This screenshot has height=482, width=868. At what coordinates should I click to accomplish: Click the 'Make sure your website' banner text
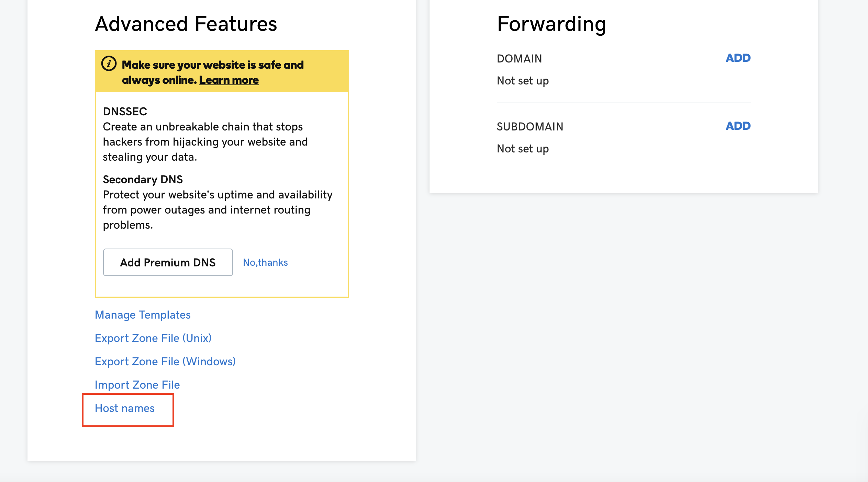click(212, 65)
